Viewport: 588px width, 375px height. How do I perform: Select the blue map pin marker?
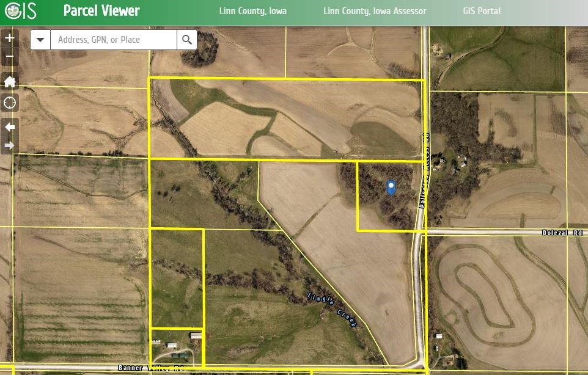[391, 188]
